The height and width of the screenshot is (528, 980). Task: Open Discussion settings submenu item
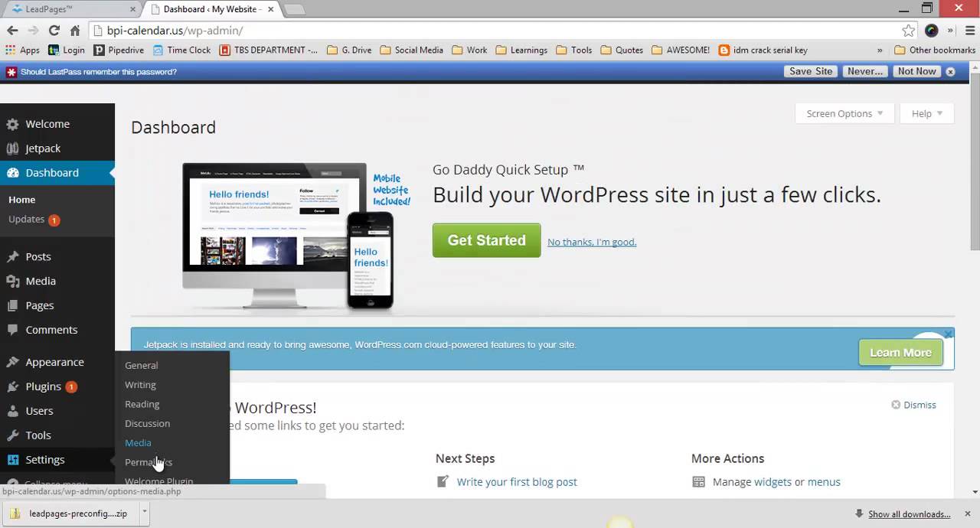tap(148, 423)
